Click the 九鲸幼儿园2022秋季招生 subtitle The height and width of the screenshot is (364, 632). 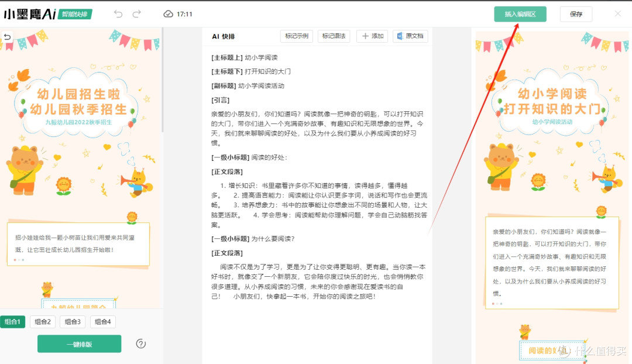pos(78,122)
